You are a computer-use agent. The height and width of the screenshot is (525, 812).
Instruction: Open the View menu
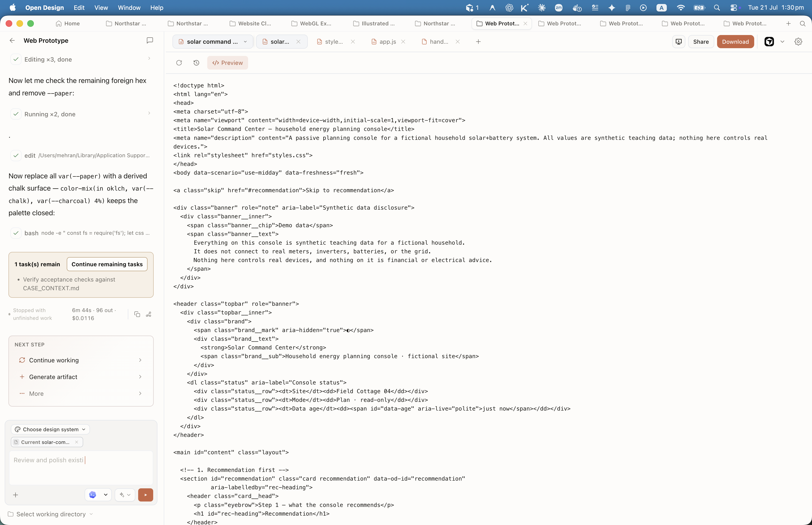pyautogui.click(x=101, y=8)
